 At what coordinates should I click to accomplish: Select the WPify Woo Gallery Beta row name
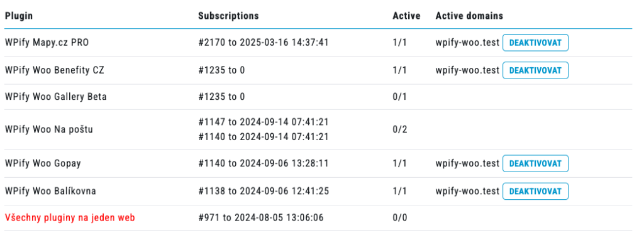tap(56, 97)
